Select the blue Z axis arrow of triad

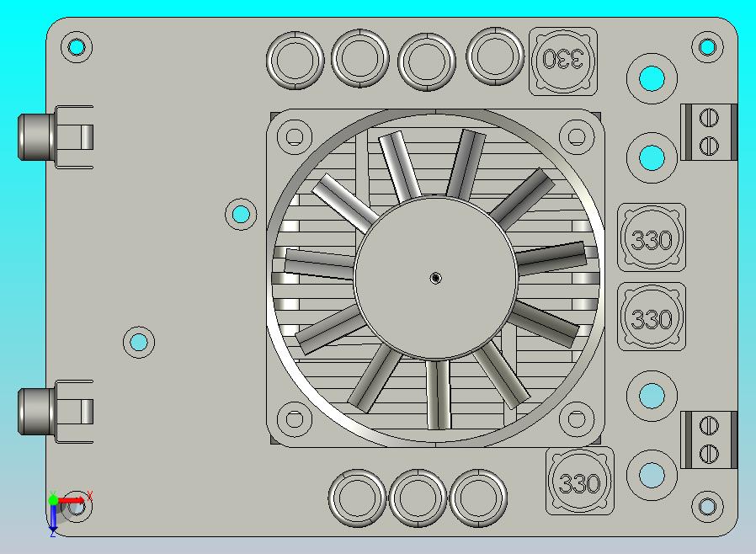53,519
